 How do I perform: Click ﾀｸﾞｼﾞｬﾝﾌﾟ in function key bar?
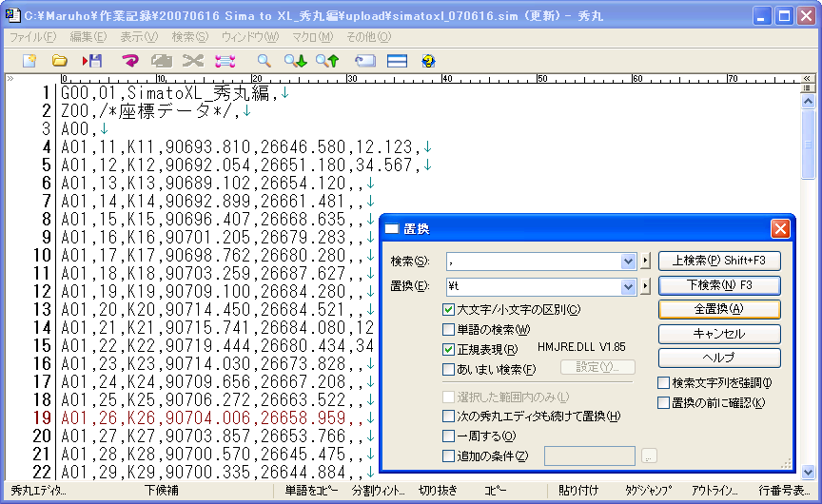pos(648,491)
